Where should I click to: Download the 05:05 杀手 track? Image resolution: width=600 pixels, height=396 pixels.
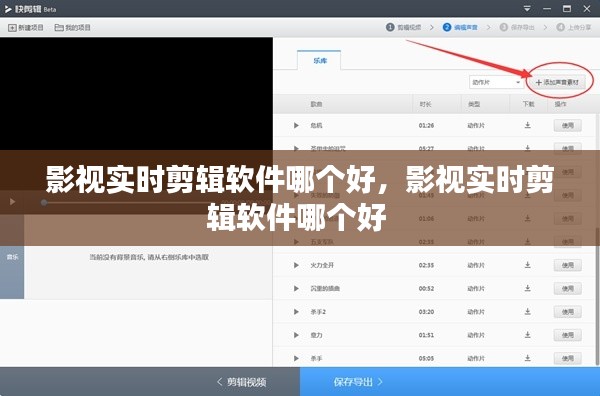528,358
